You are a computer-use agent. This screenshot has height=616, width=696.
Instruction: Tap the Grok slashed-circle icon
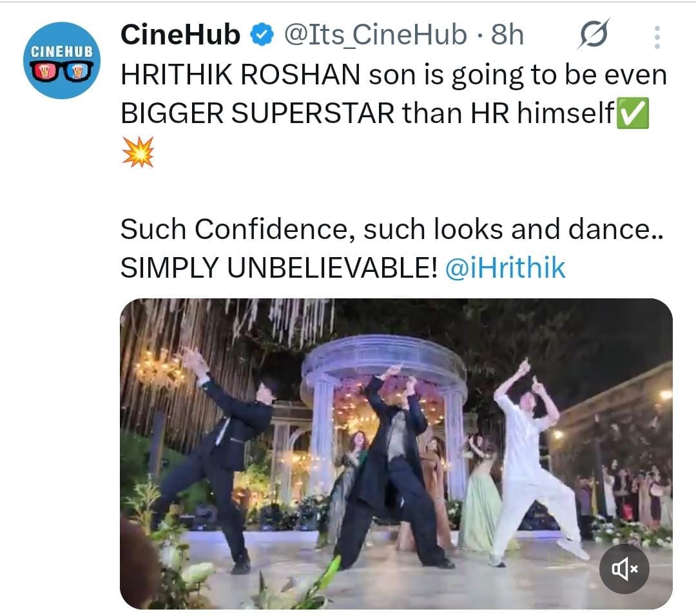pos(594,34)
